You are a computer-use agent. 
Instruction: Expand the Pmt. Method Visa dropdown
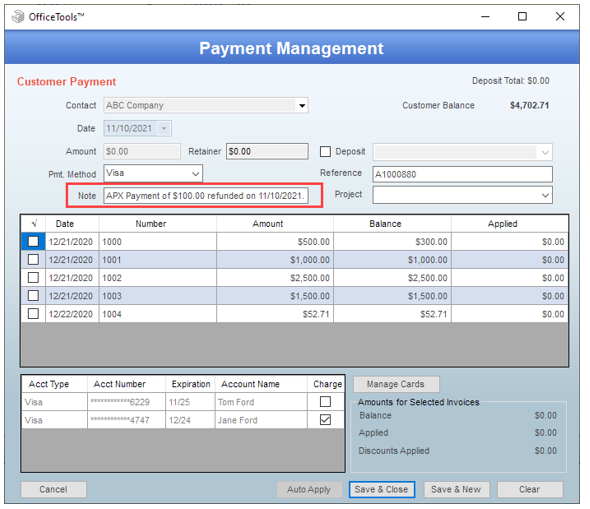point(195,174)
